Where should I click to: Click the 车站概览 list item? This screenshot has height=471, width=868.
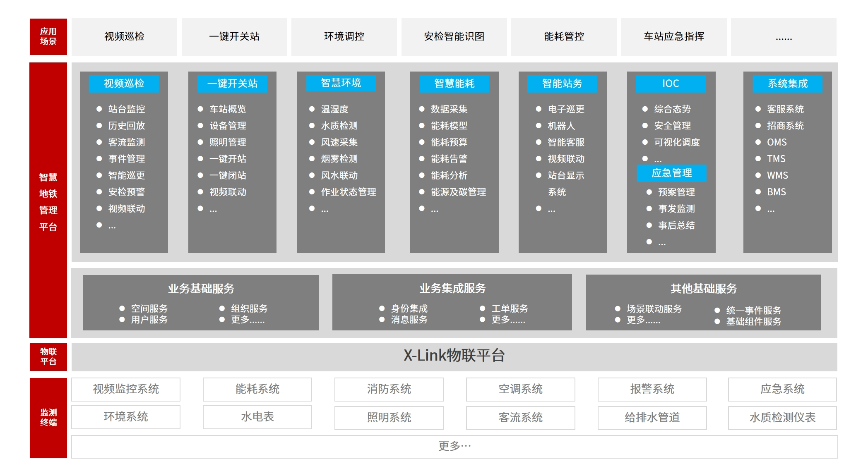[228, 109]
